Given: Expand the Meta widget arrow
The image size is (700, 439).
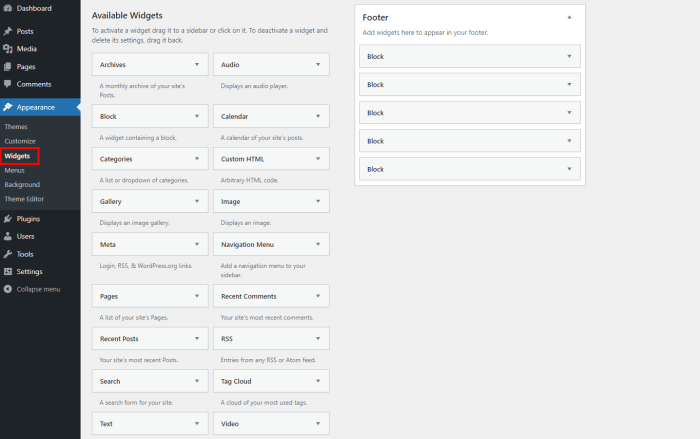Looking at the screenshot, I should (x=197, y=244).
